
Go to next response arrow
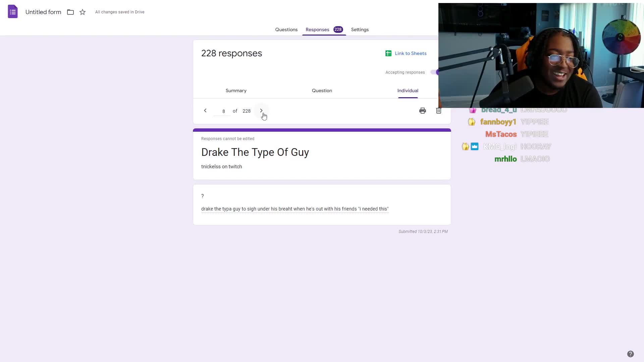pyautogui.click(x=261, y=111)
